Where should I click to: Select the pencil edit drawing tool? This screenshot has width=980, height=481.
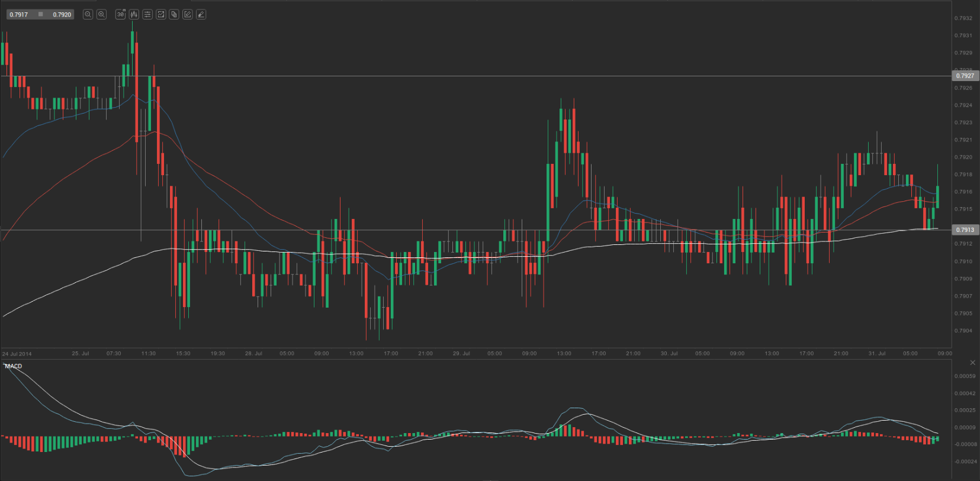point(188,14)
